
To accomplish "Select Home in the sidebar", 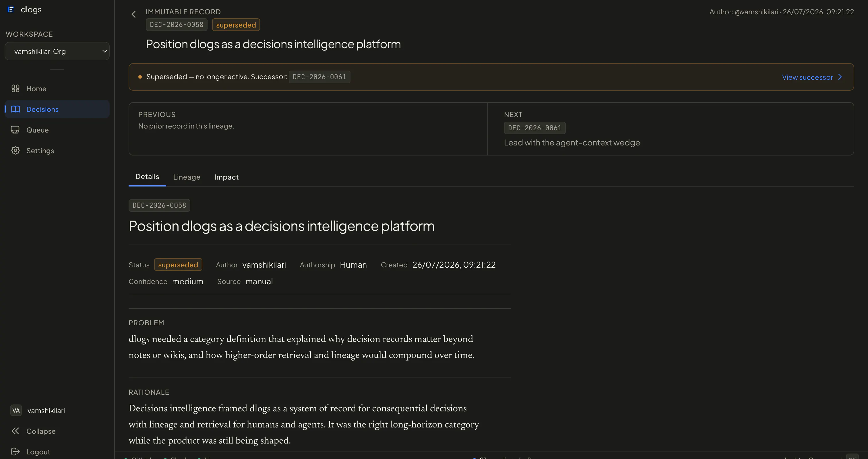I will click(x=57, y=89).
